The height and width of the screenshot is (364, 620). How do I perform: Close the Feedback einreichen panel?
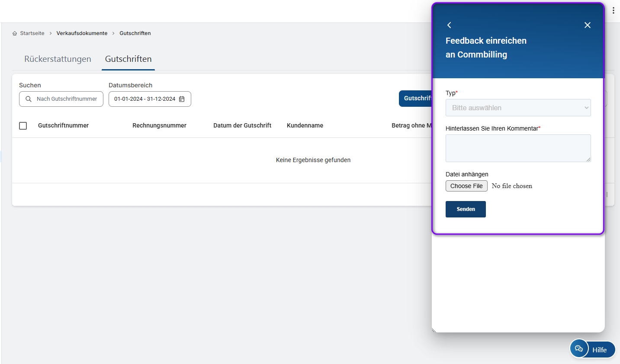pos(587,25)
